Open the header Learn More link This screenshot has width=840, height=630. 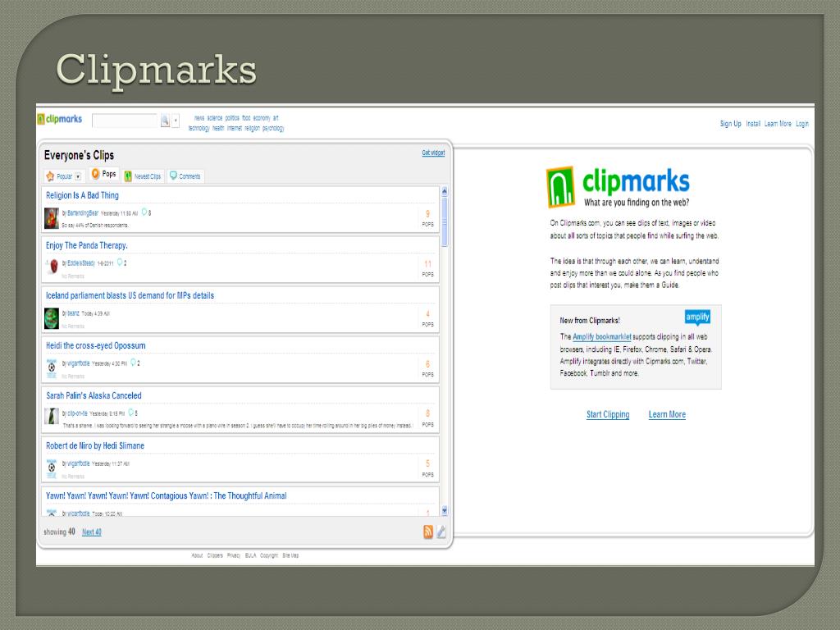pos(778,124)
